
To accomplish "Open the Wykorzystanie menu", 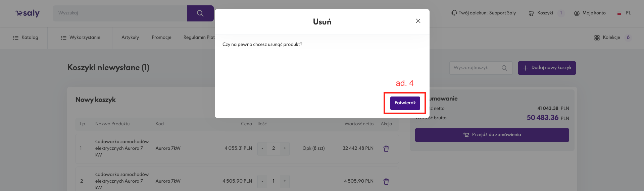I will pos(81,38).
